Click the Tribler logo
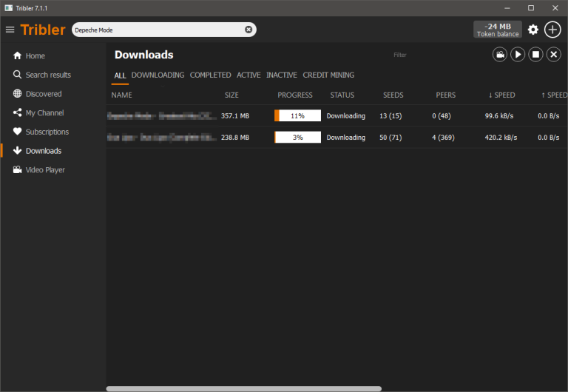568x392 pixels. pos(43,30)
